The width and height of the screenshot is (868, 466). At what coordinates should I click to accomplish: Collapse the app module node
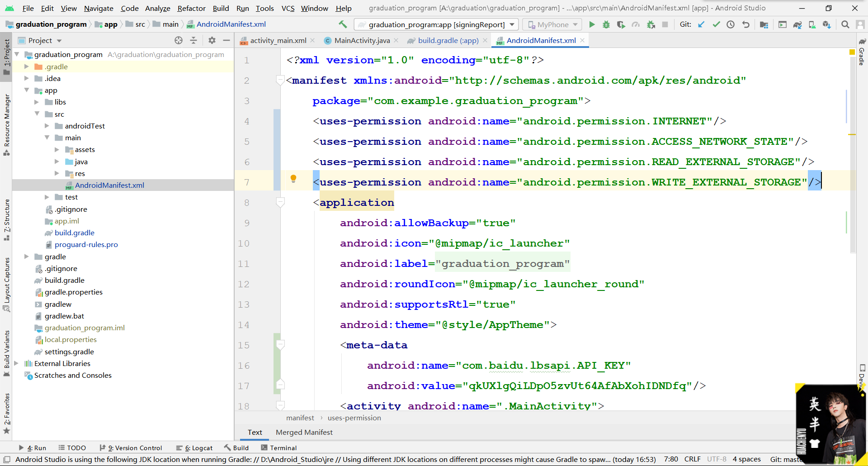coord(26,90)
